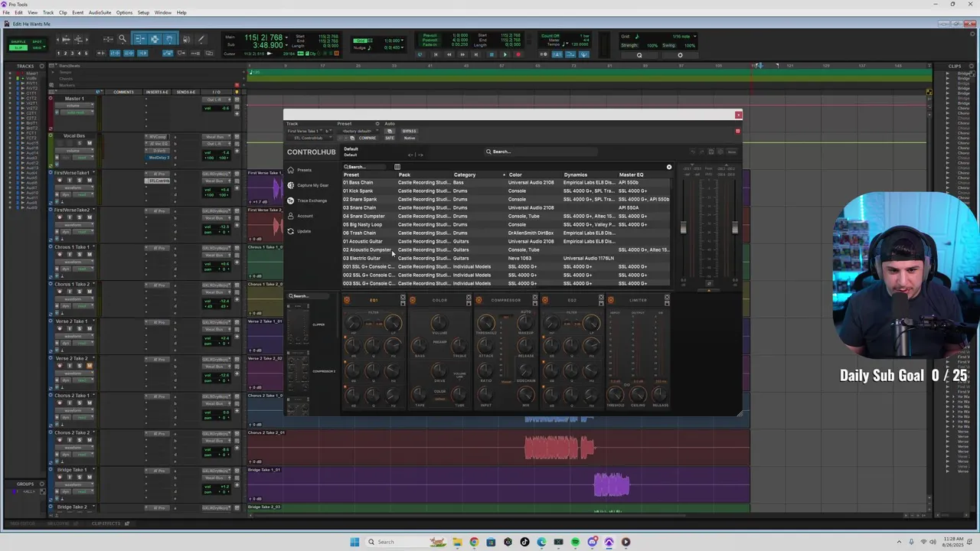Click the Windows Start button on taskbar

[x=354, y=542]
